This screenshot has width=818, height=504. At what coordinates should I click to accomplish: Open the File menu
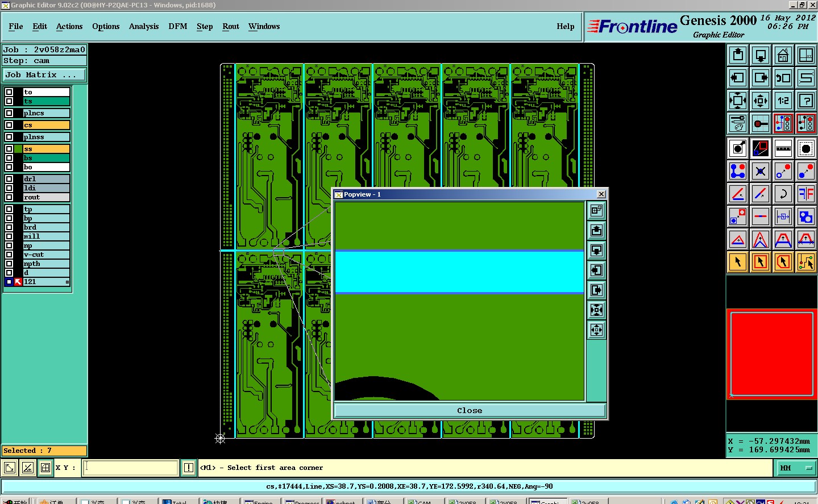[16, 26]
